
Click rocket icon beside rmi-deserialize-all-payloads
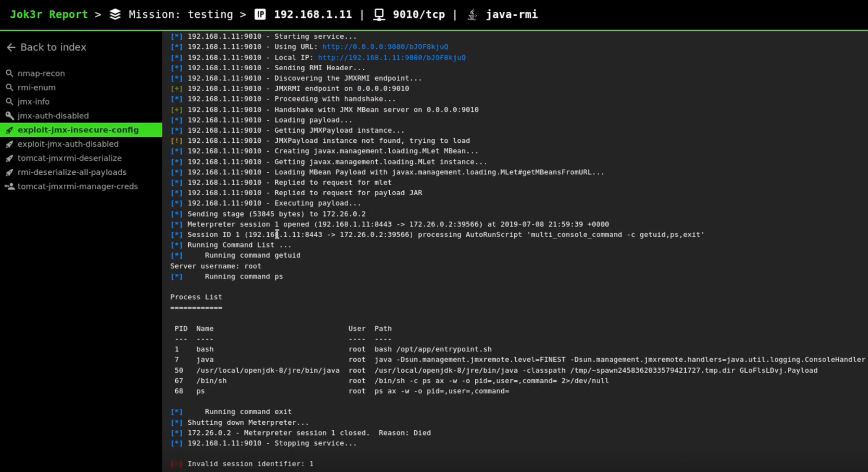tap(9, 172)
